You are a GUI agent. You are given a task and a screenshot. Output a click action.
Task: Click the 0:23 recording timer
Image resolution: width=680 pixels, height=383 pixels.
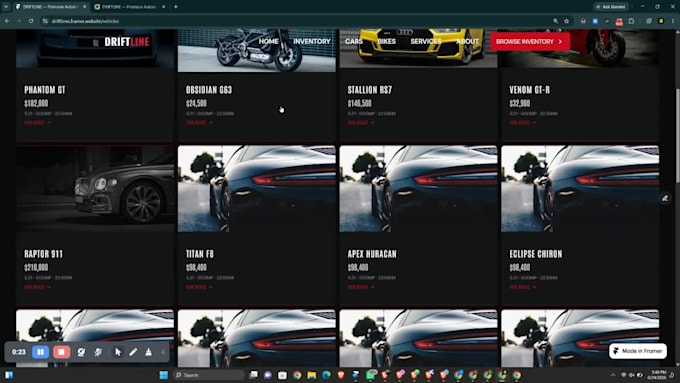click(x=19, y=352)
